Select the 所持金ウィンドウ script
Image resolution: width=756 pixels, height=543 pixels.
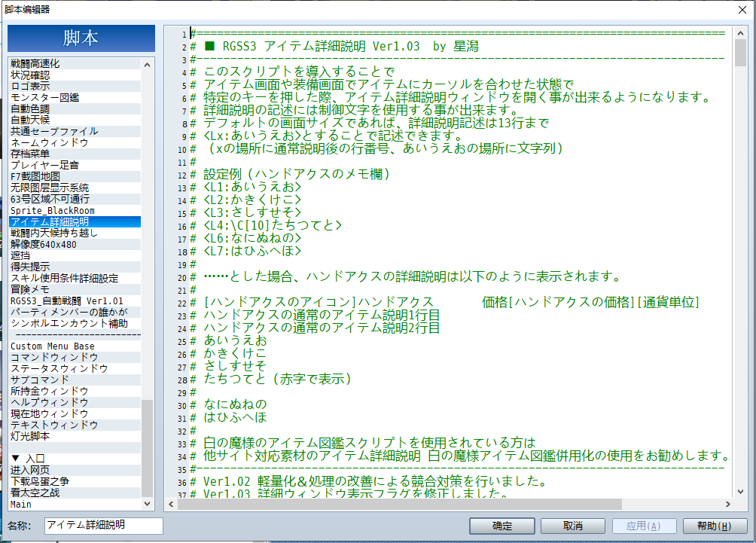click(75, 391)
